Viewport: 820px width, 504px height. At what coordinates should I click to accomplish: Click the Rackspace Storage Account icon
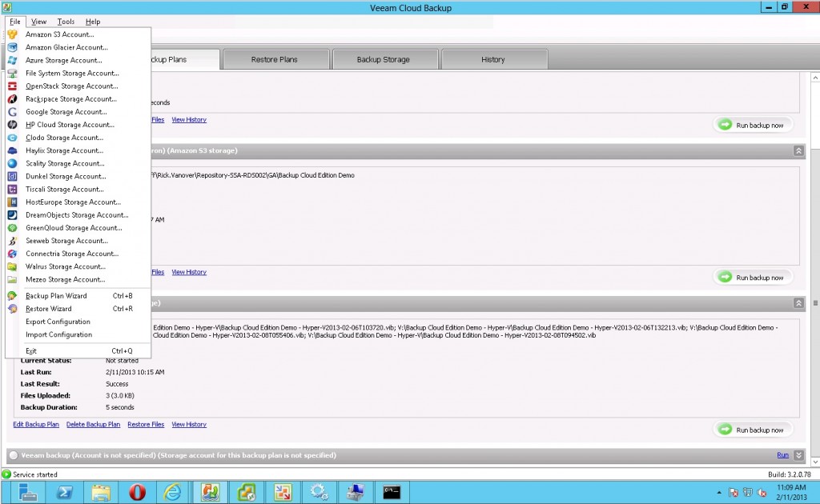point(13,98)
